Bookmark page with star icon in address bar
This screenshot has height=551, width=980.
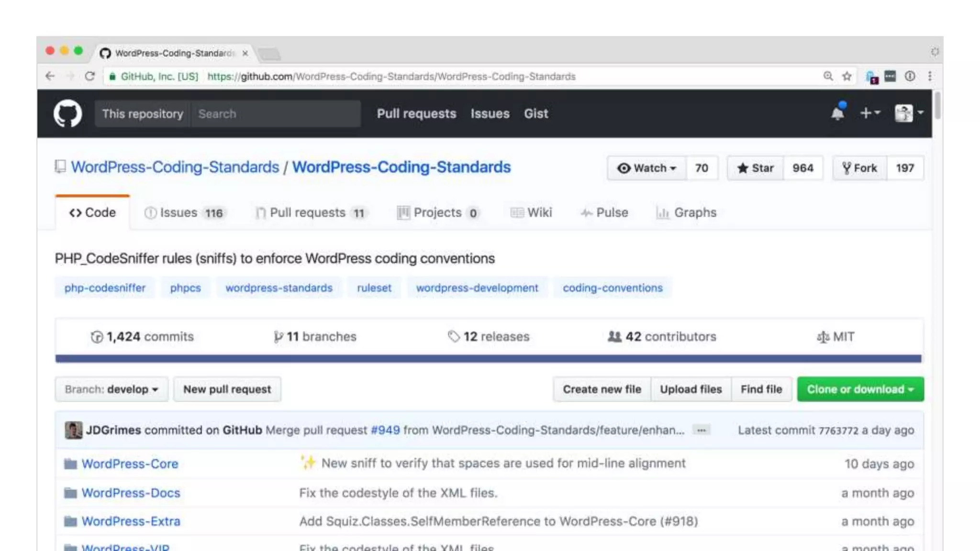847,77
